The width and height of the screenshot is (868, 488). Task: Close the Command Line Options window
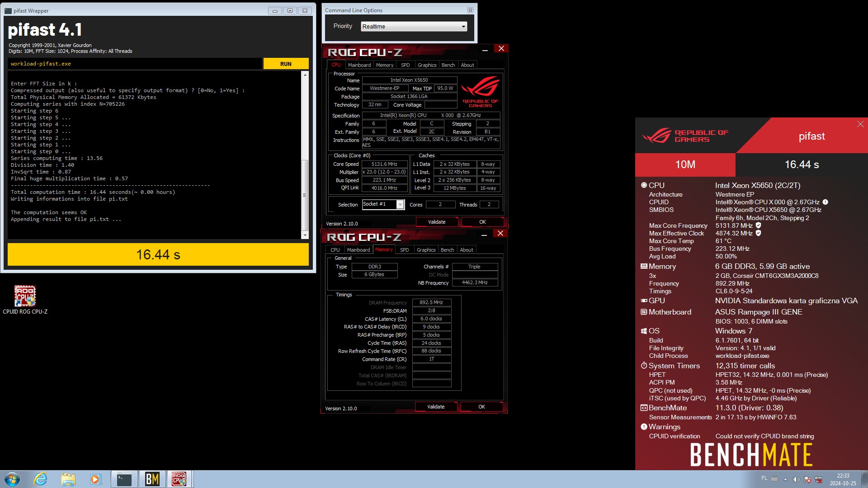tap(470, 10)
